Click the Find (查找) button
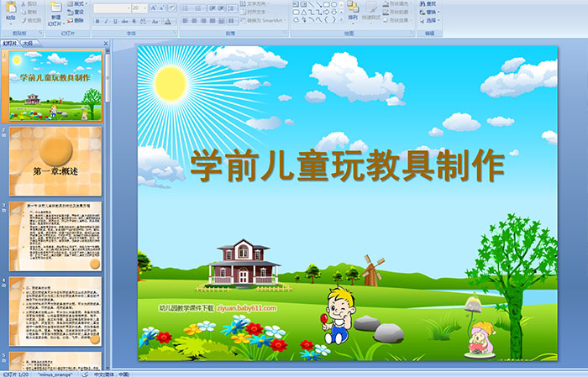Screen dimensions: 588x377 coord(428,3)
